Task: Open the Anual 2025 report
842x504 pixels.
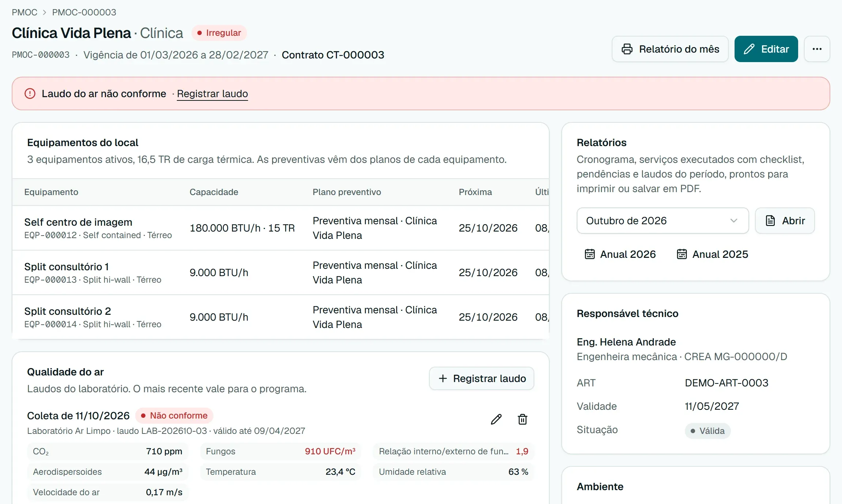Action: (712, 254)
